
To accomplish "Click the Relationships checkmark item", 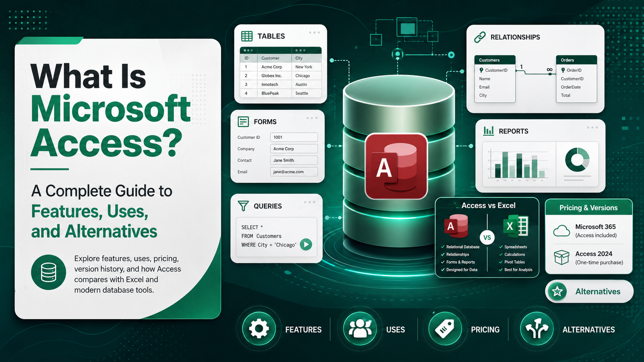I will [455, 255].
